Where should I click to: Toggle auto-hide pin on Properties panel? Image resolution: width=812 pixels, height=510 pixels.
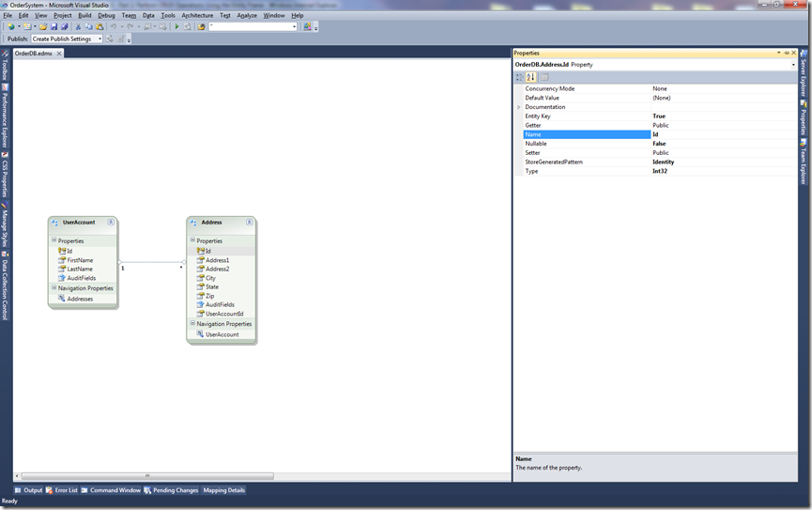786,53
